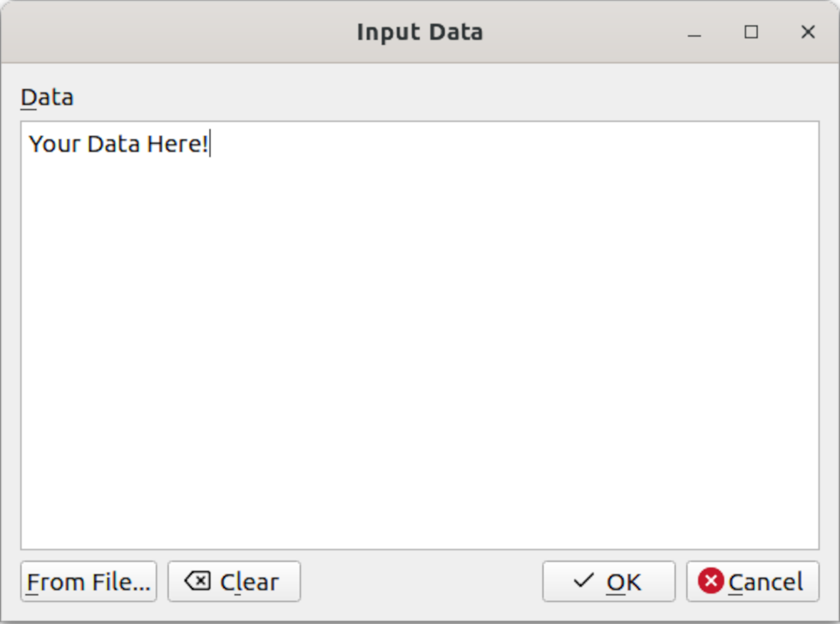The image size is (840, 624).
Task: Click the green checkmark icon beside OK
Action: coord(583,582)
